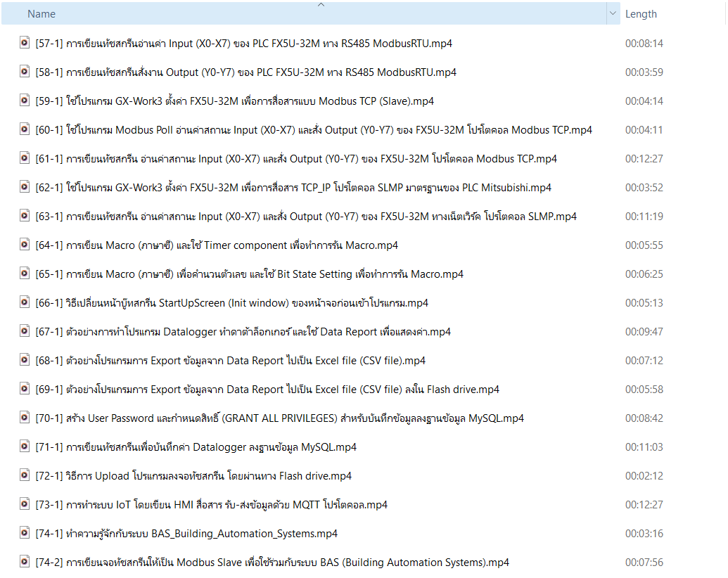
Task: Click the video icon beside [59-1] GX-Work3 file
Action: point(25,101)
